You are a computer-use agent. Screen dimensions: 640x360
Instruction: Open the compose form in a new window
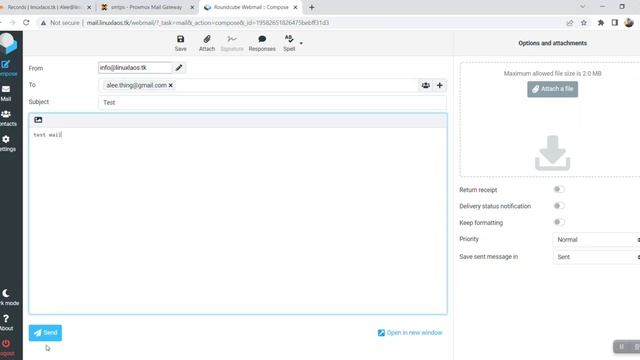(x=410, y=333)
